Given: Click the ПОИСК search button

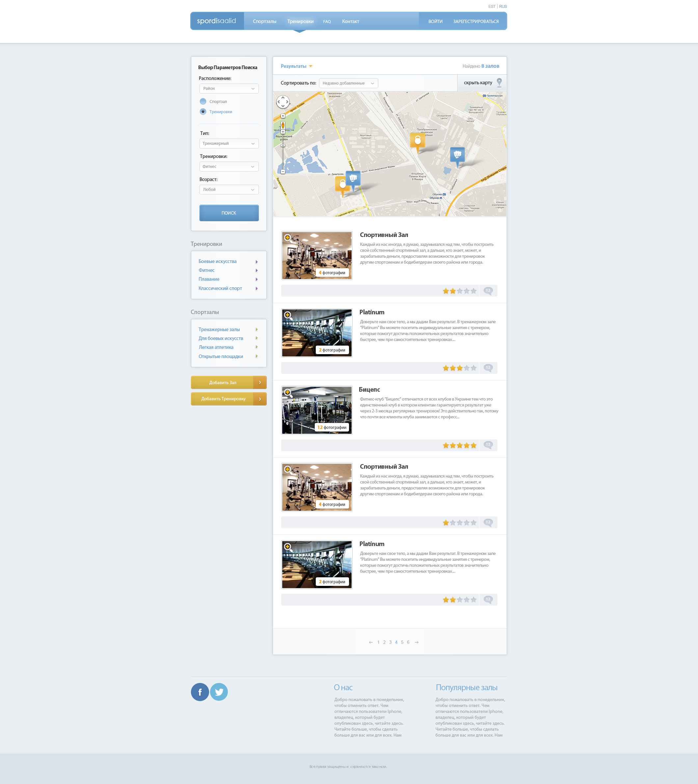Looking at the screenshot, I should [229, 213].
